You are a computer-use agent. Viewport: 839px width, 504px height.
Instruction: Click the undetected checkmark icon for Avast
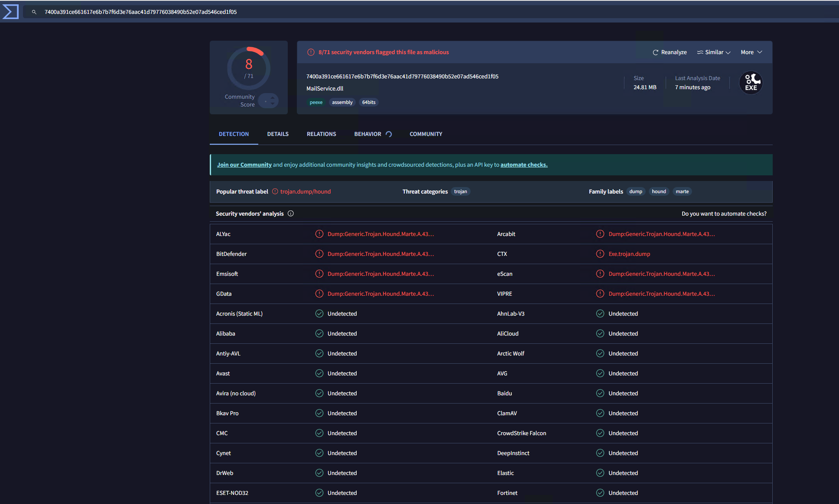[x=319, y=373]
